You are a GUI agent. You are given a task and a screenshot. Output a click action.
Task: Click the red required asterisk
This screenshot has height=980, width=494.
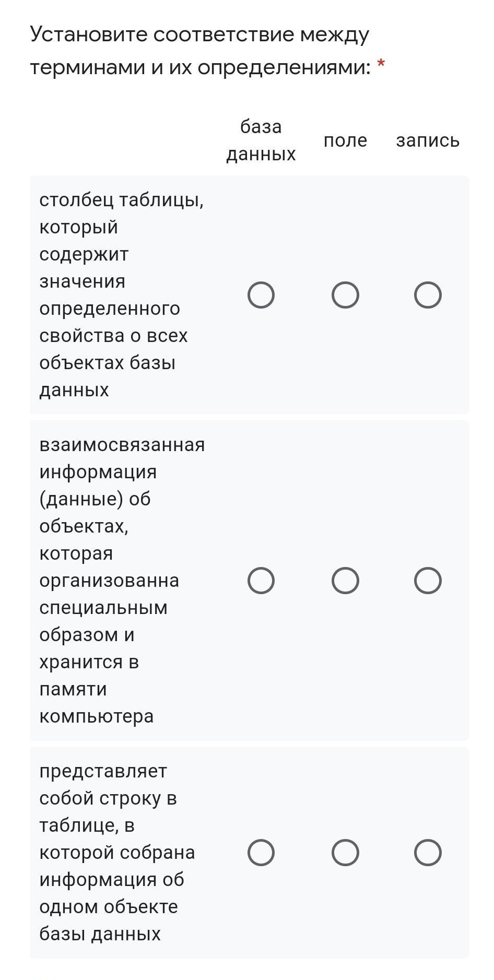click(381, 64)
